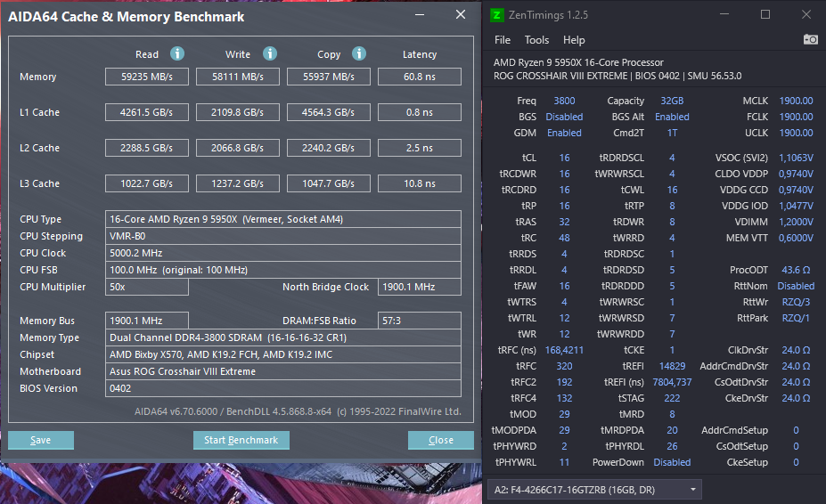The image size is (826, 504).
Task: Click the L1 Cache Read 4261.5 GB/s value
Action: coord(147,112)
